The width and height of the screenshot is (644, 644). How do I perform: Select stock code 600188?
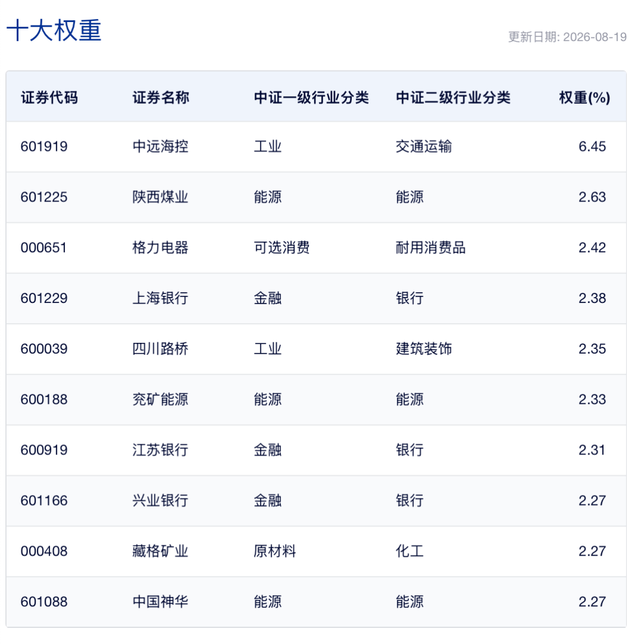pos(44,400)
